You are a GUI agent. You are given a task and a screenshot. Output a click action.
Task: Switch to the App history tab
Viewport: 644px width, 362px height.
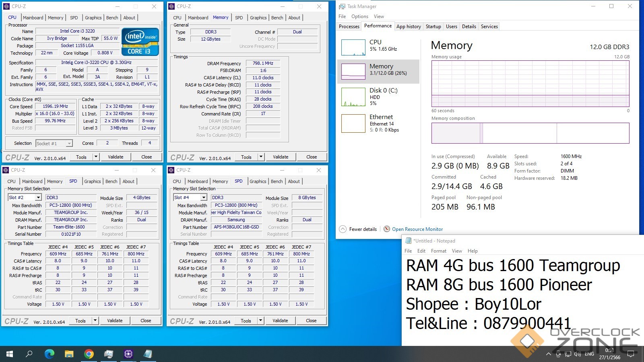point(409,27)
